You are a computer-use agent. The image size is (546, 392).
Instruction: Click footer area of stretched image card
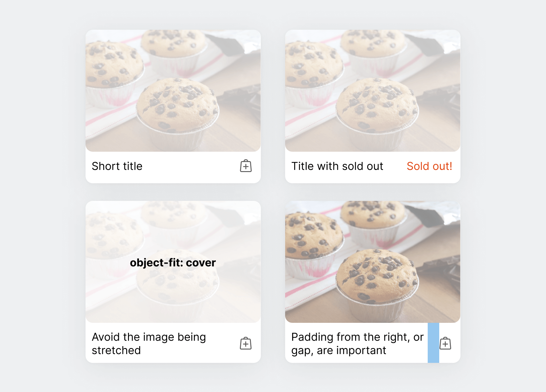coord(173,343)
